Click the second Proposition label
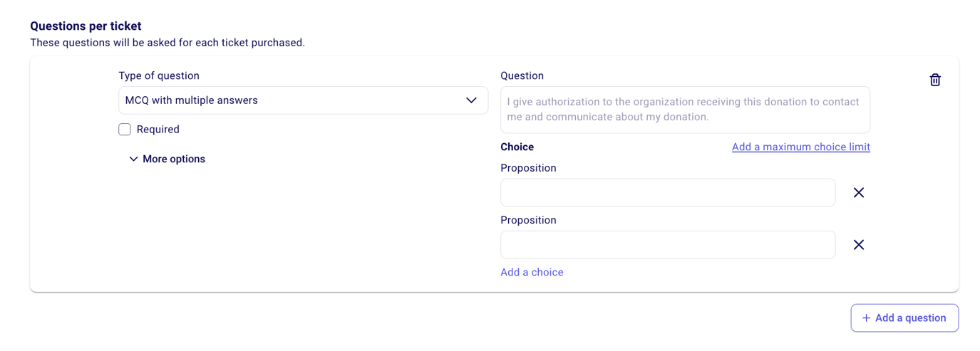The width and height of the screenshot is (980, 351). (528, 221)
